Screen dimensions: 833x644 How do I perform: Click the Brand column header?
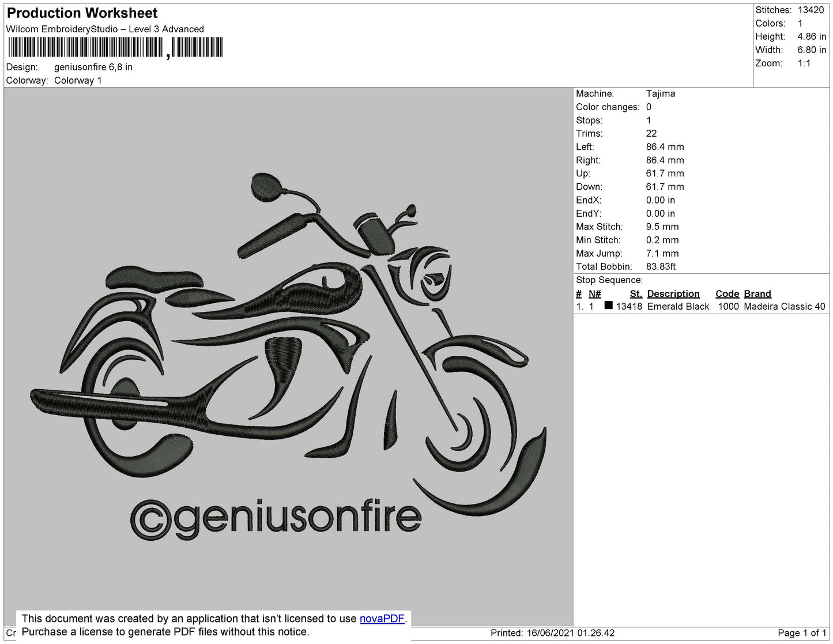coord(757,293)
